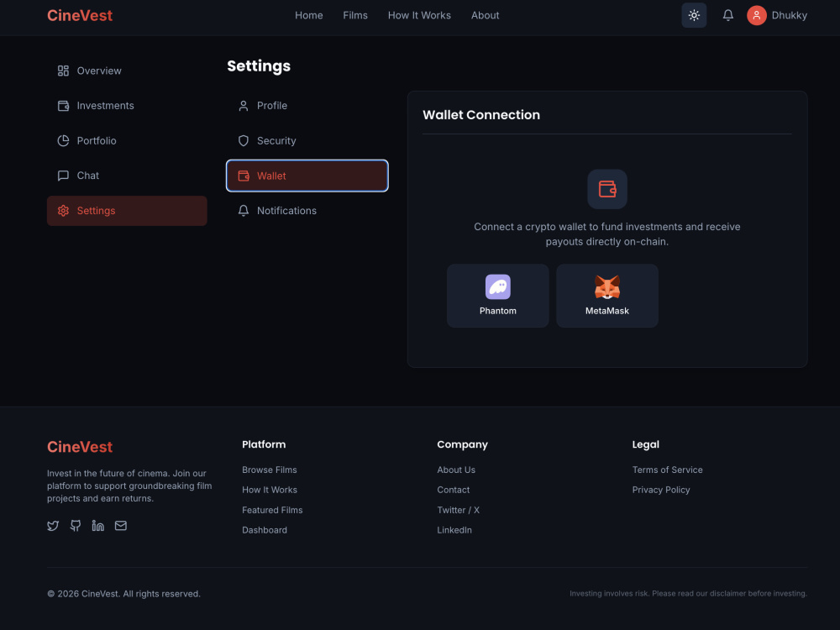840x630 pixels.
Task: Click the Settings page heading
Action: coord(259,66)
